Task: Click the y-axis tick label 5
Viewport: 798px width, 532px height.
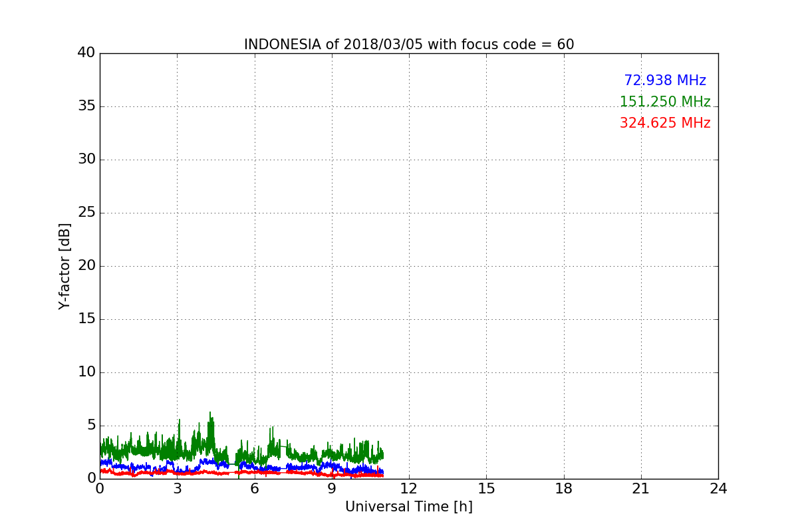Action: [91, 426]
